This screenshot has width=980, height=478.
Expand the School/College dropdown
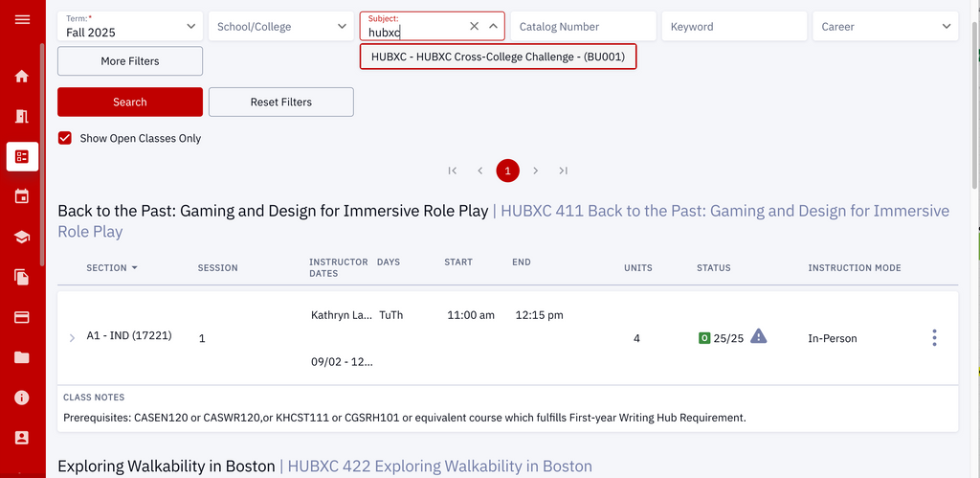[280, 27]
